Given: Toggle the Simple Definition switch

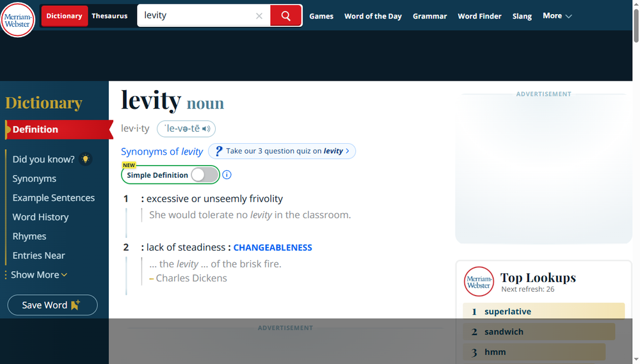Looking at the screenshot, I should 205,175.
